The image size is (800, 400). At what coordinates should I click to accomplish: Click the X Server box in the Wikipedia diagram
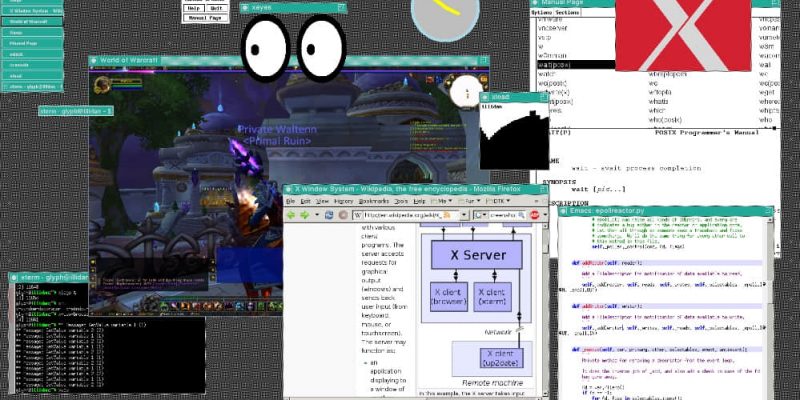click(477, 255)
